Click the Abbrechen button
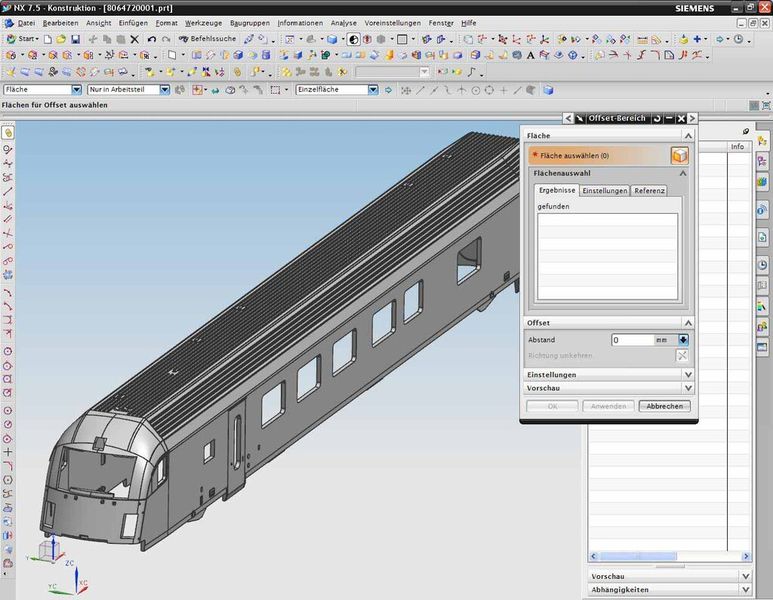The width and height of the screenshot is (773, 600). pyautogui.click(x=664, y=406)
